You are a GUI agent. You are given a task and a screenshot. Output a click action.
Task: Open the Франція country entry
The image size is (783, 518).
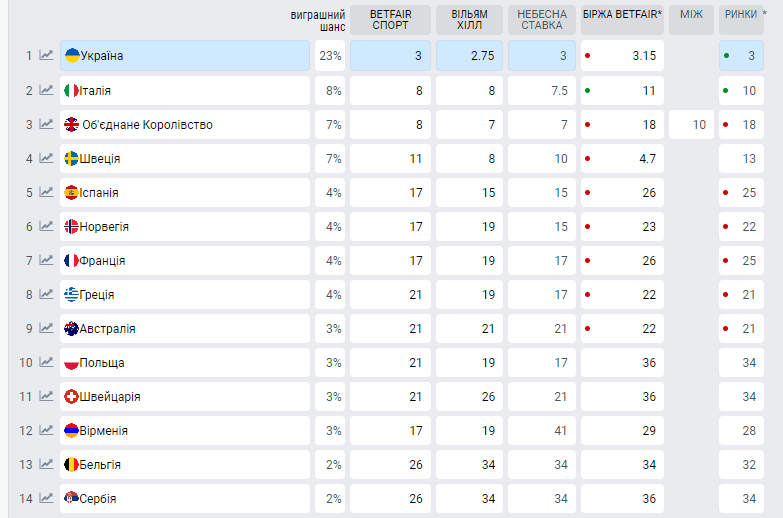(185, 261)
